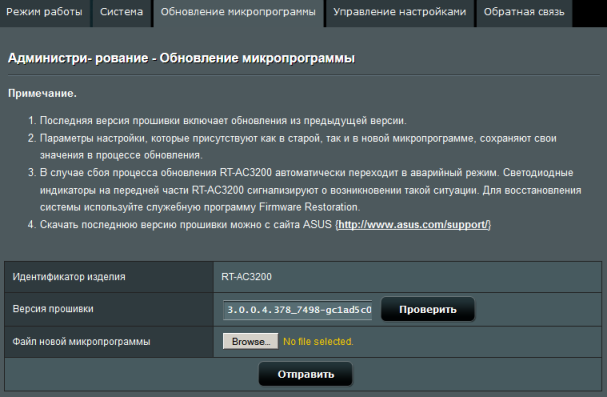
Task: Click the Проверить firmware check button
Action: coord(428,309)
